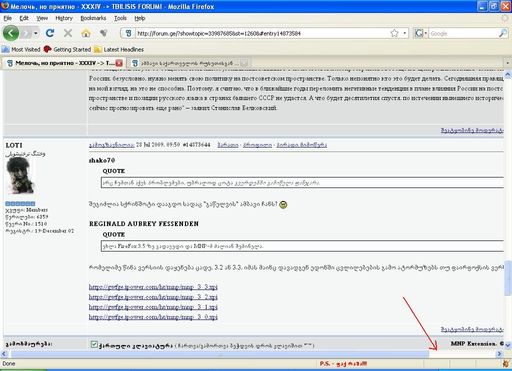
Task: Open the Tools menu
Action: pos(120,18)
